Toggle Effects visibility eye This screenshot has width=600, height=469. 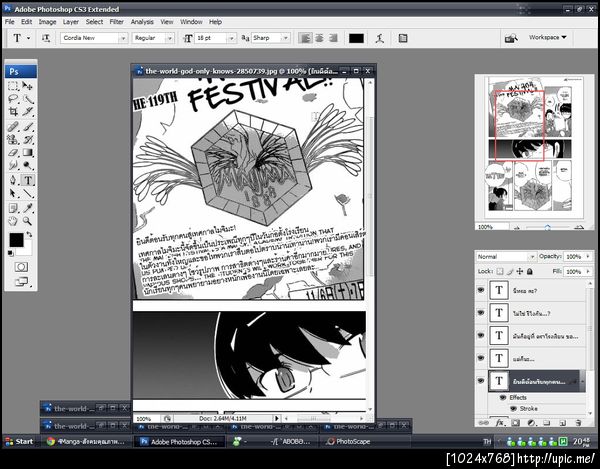[x=503, y=397]
